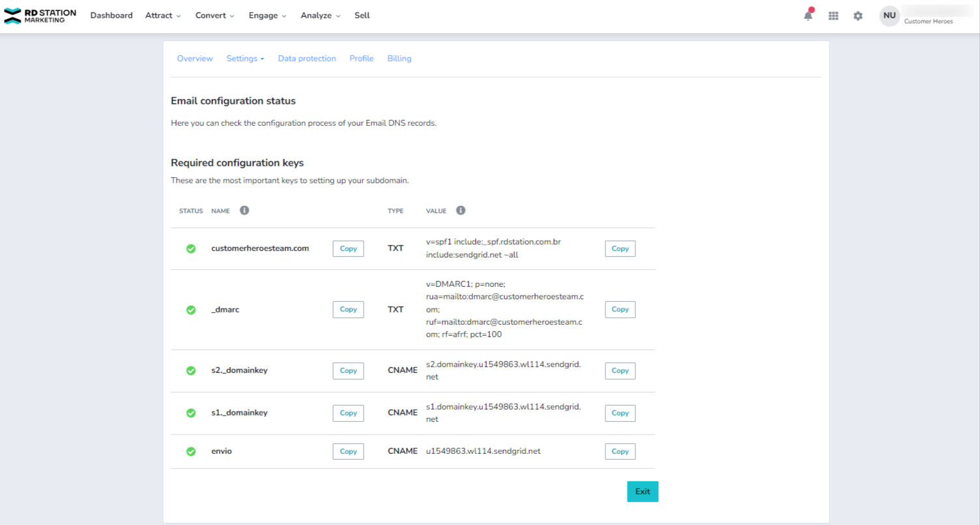Copy the envio name

pyautogui.click(x=349, y=451)
